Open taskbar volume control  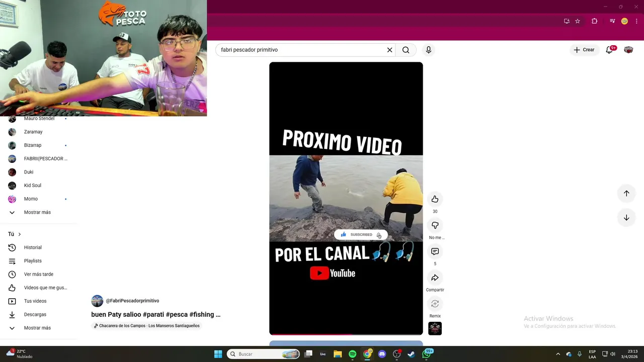(x=613, y=354)
